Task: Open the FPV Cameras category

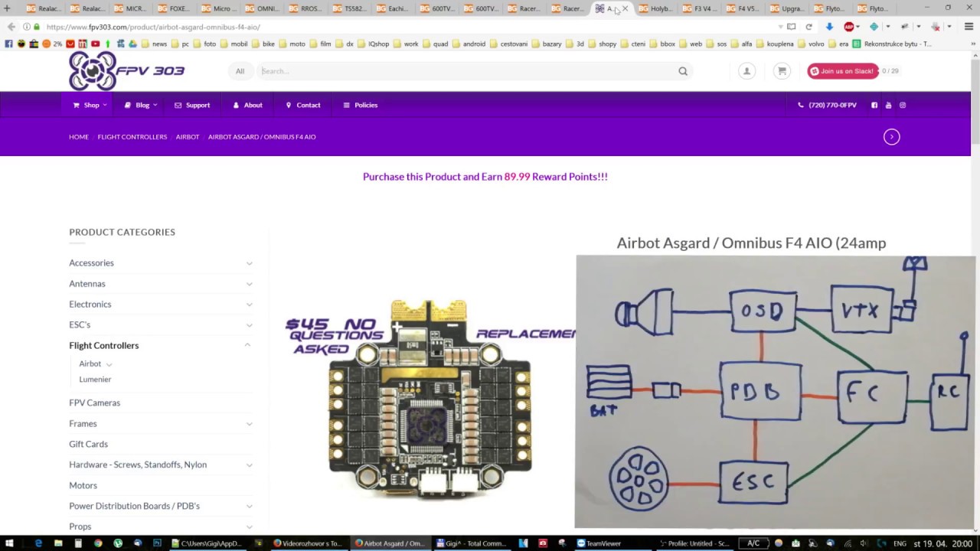Action: click(x=94, y=403)
